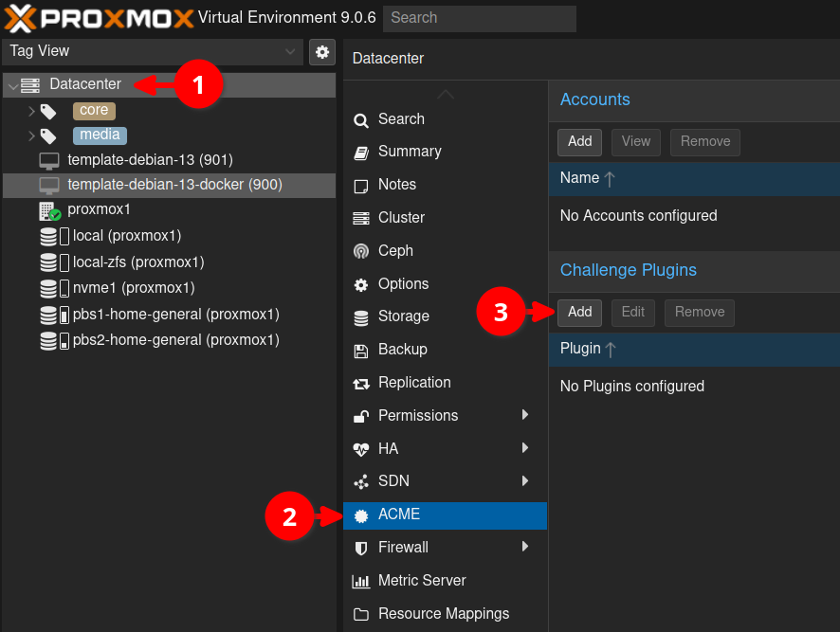Click the monitor icon of template-debian-13 (901)
The image size is (840, 632).
click(49, 161)
